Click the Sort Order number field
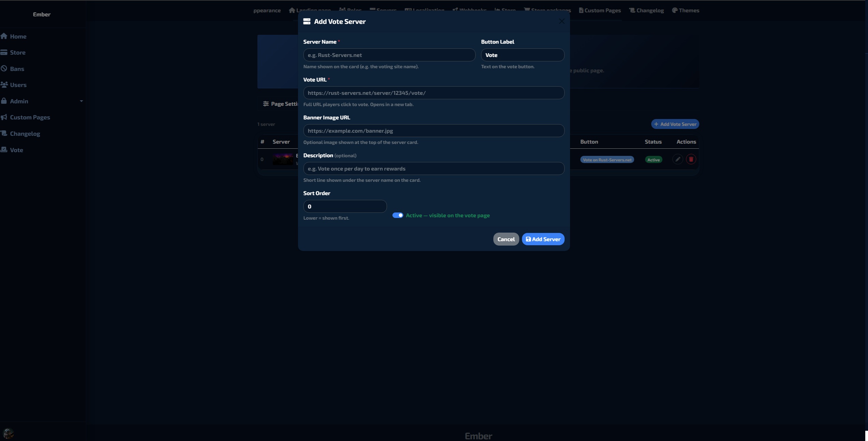The height and width of the screenshot is (441, 868). click(345, 206)
